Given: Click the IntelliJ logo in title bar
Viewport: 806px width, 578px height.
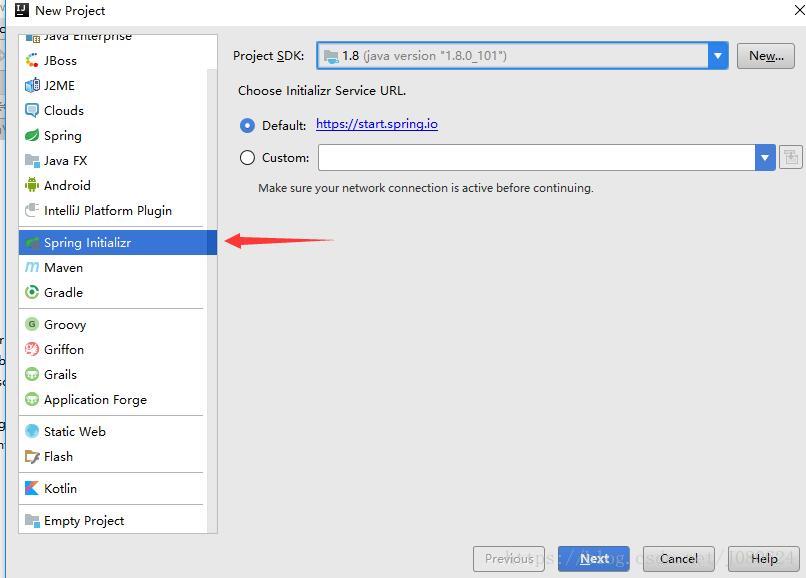Looking at the screenshot, I should (x=22, y=10).
